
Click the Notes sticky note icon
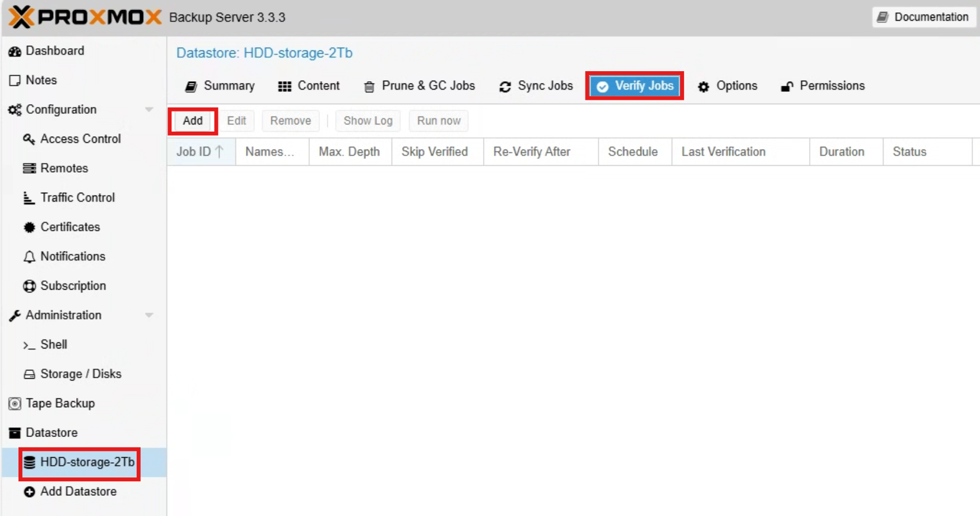pyautogui.click(x=15, y=80)
